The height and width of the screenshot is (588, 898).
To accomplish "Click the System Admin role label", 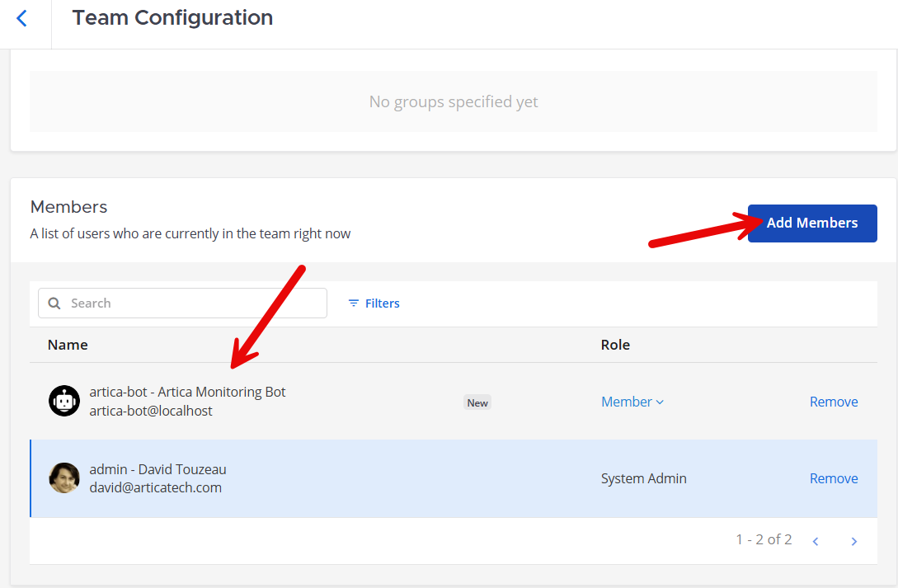I will point(643,478).
